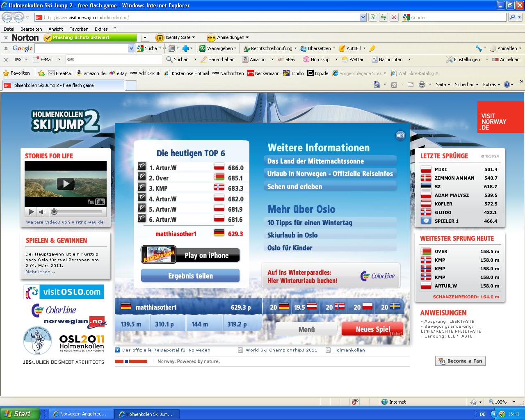Start a Neues Spiel
The image size is (525, 420).
(372, 329)
